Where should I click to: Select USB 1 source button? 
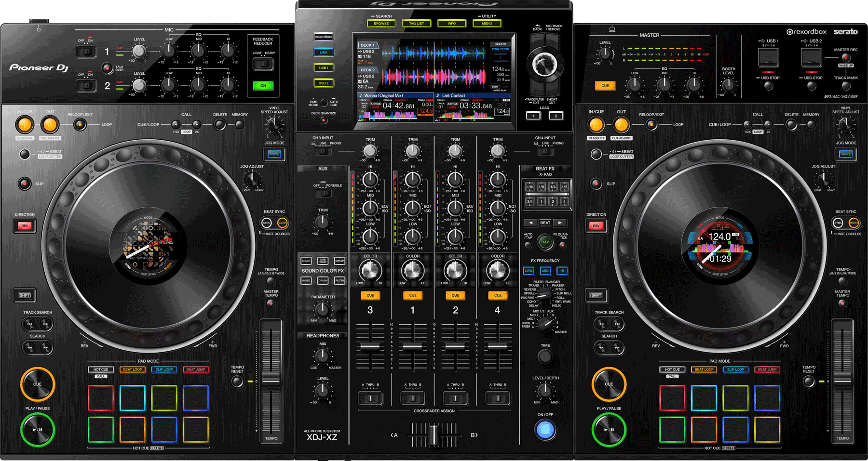point(324,67)
